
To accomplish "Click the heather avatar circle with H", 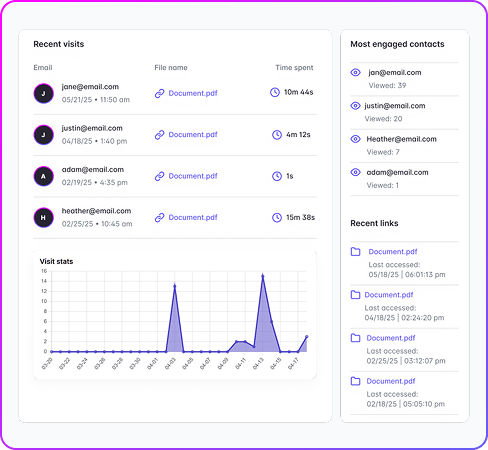I will [x=43, y=218].
